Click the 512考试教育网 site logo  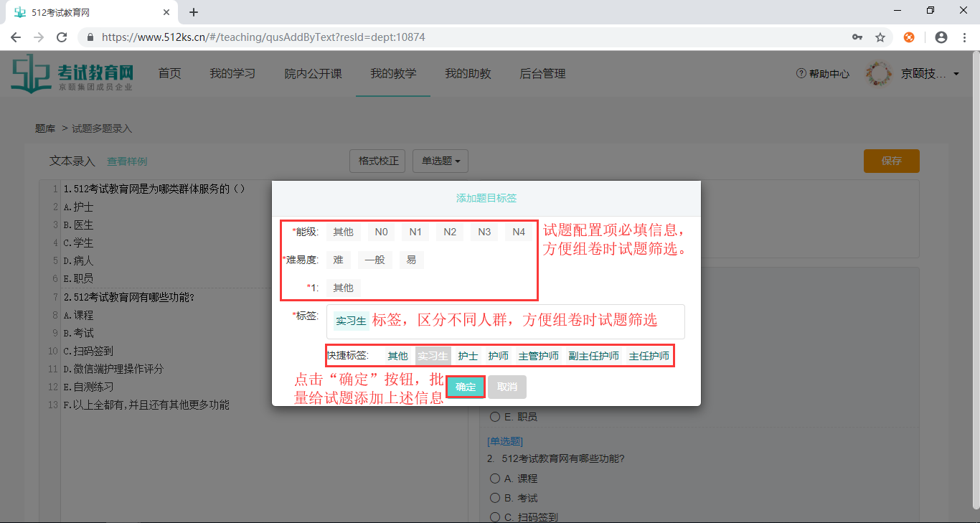pyautogui.click(x=72, y=73)
